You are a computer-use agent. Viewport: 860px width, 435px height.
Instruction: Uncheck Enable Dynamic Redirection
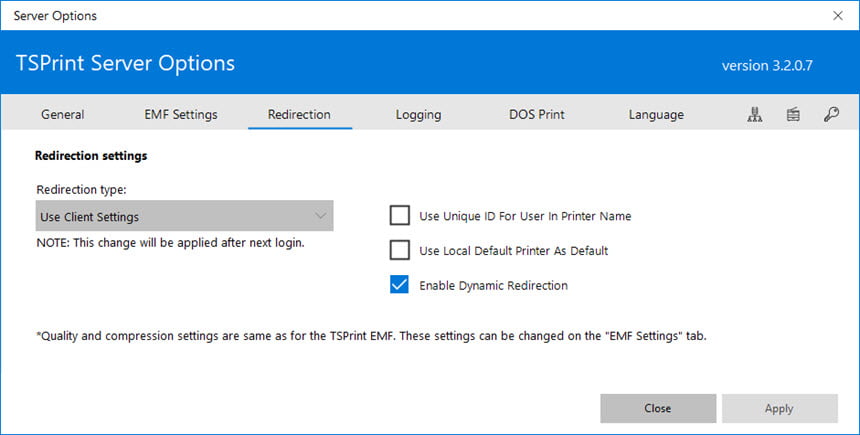coord(399,285)
